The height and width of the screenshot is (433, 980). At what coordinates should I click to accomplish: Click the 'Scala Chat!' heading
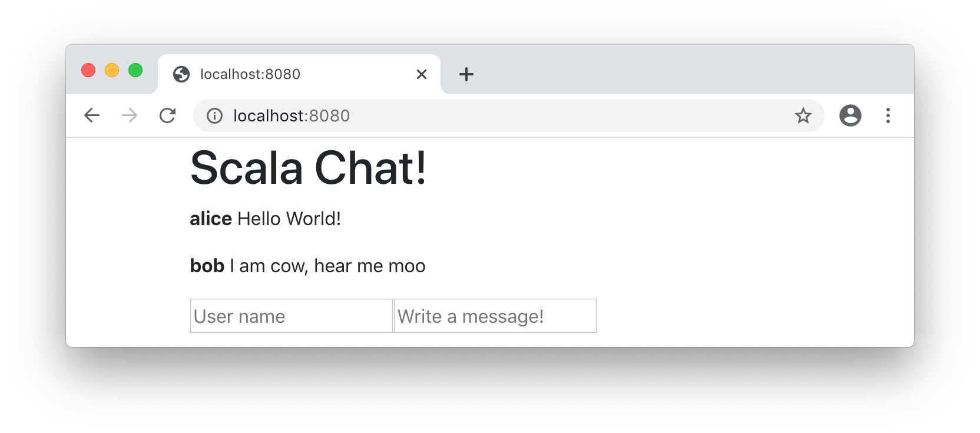(308, 168)
